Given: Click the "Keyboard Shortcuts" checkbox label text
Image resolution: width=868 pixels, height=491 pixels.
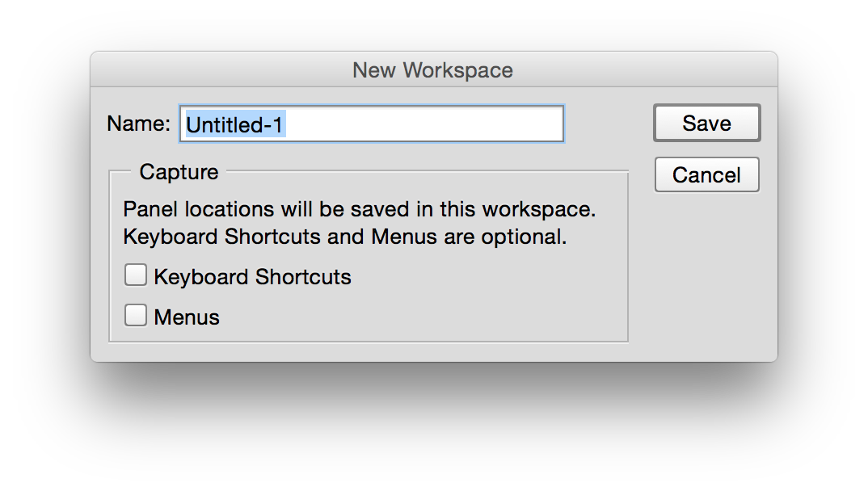Looking at the screenshot, I should [252, 277].
